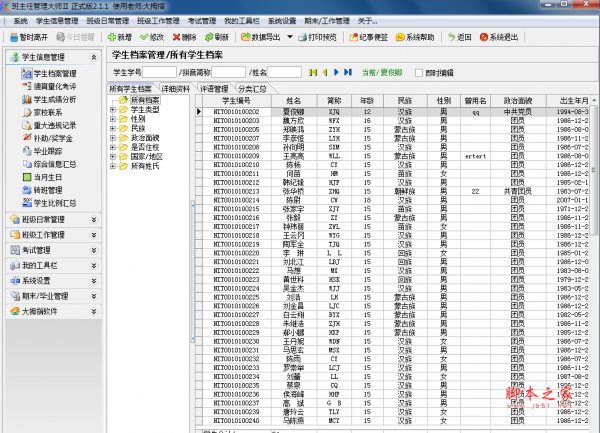Screen dimensions: 600x433
Task: Open 当月生日 in the sidebar
Action: 48,176
